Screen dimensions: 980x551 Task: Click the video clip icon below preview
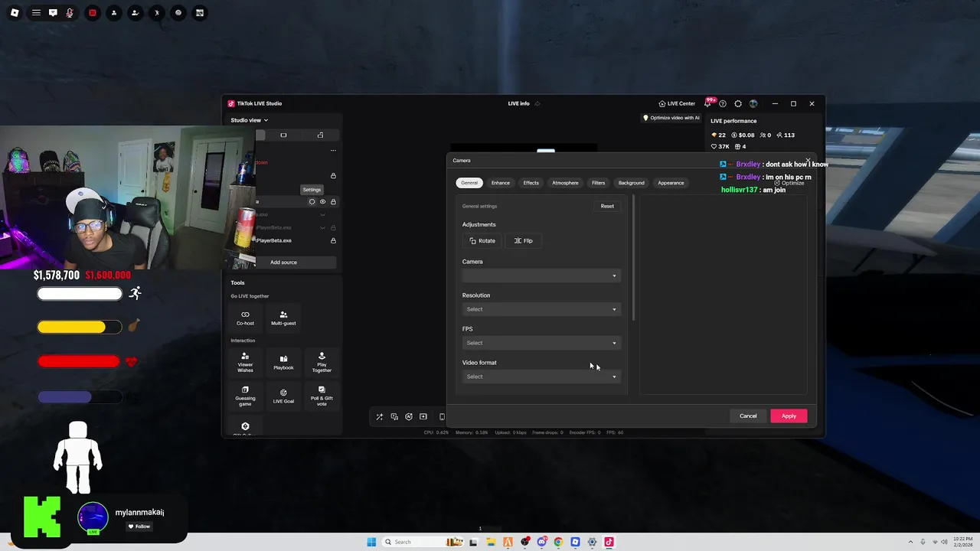point(423,417)
